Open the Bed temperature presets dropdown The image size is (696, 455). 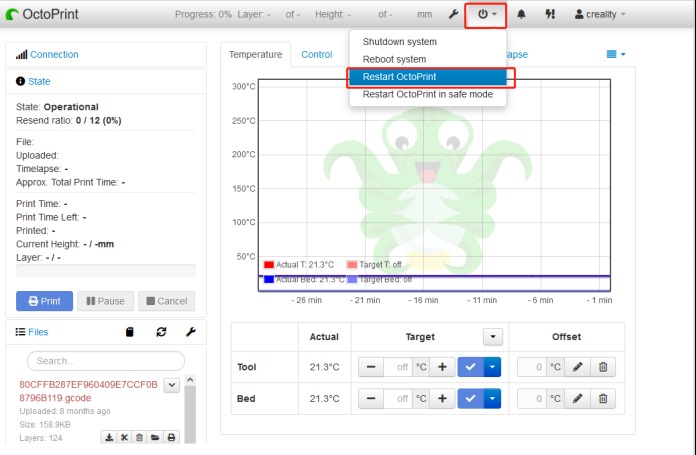(x=492, y=399)
